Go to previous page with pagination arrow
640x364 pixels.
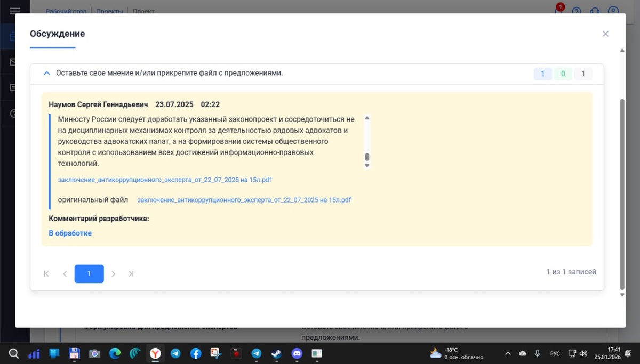coord(65,273)
